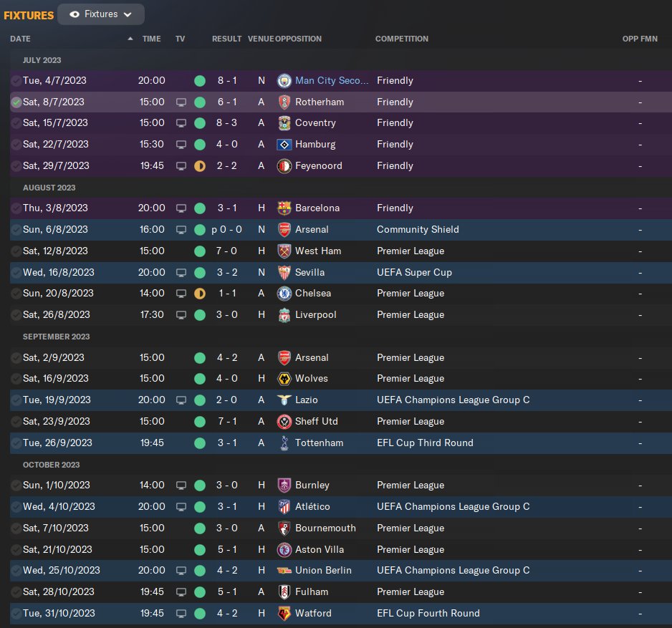Click the TV icon on Liverpool fixture

181,315
